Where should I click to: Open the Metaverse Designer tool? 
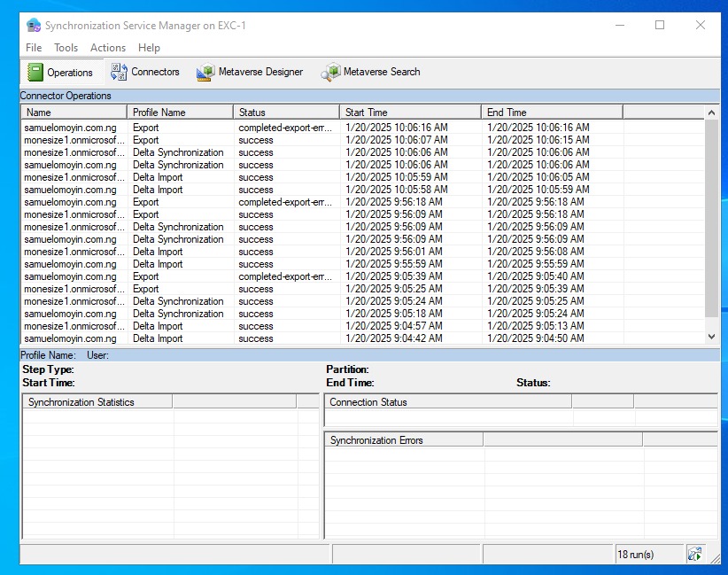pos(250,72)
